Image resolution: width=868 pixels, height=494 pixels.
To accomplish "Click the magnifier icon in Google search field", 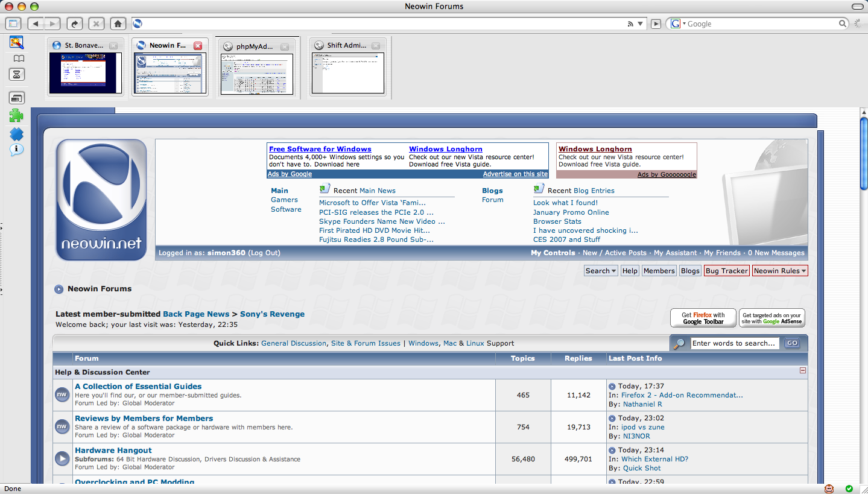I will click(x=843, y=24).
